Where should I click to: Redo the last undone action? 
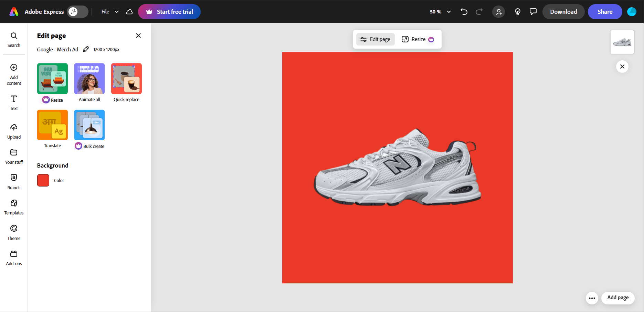(x=479, y=12)
